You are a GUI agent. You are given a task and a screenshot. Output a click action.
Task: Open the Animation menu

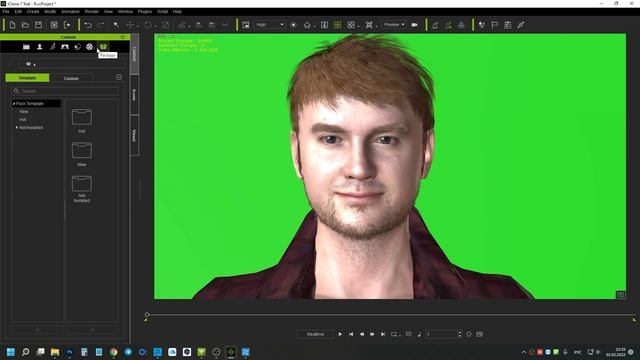click(70, 11)
